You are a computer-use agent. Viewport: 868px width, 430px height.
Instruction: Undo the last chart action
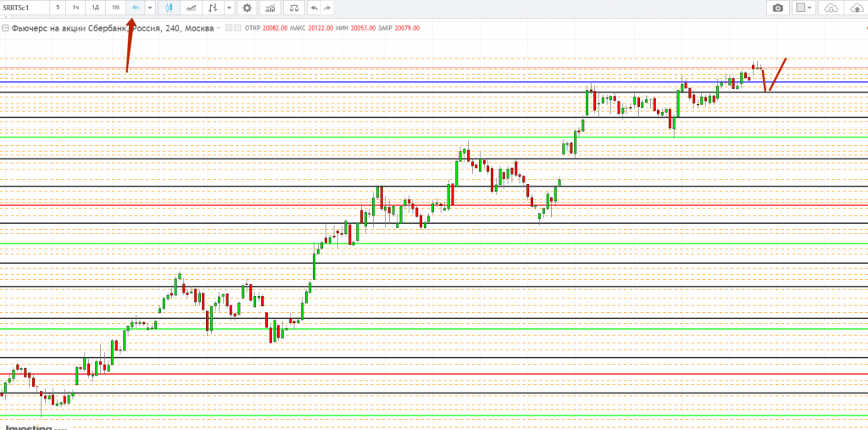click(314, 8)
